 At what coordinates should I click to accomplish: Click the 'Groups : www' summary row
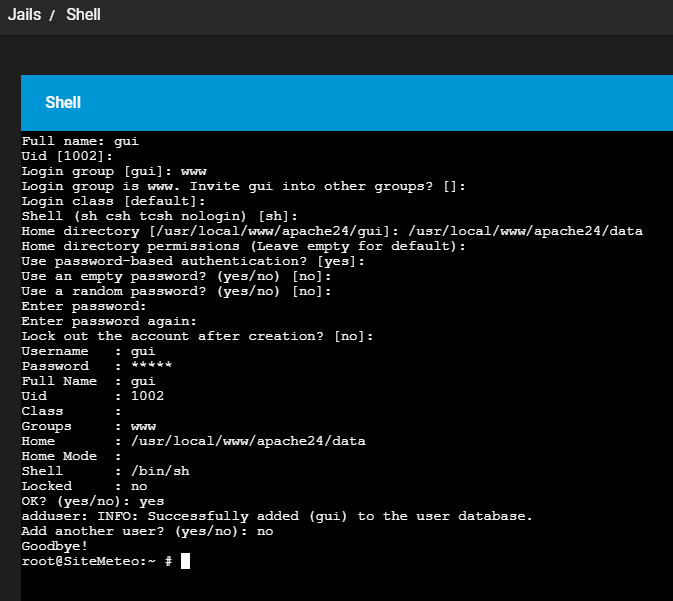(x=88, y=426)
